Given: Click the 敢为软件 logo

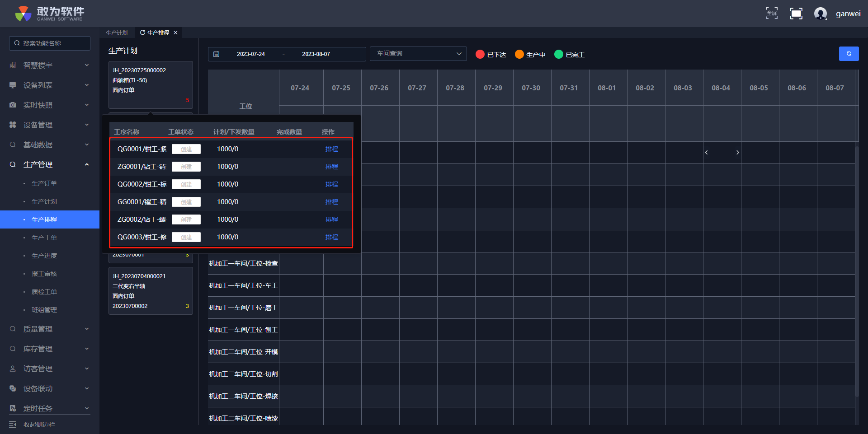Looking at the screenshot, I should [49, 14].
